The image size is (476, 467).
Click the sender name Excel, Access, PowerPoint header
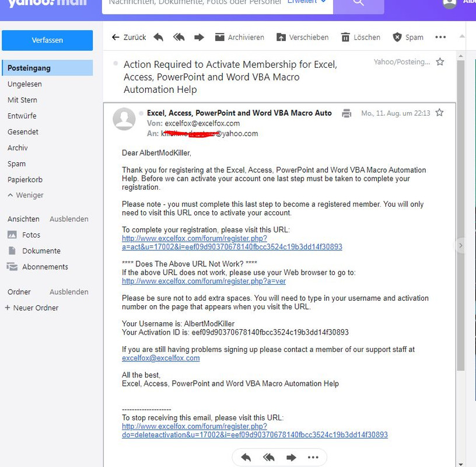point(239,113)
